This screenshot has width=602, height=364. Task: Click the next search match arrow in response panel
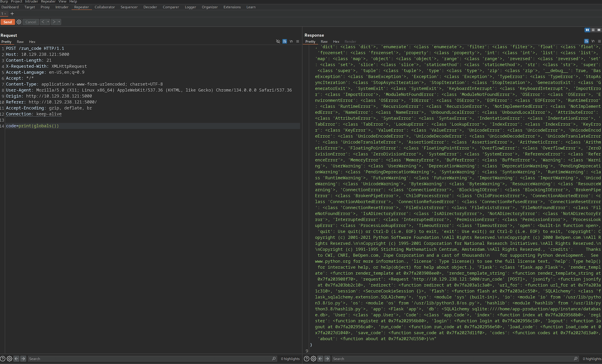pos(327,359)
